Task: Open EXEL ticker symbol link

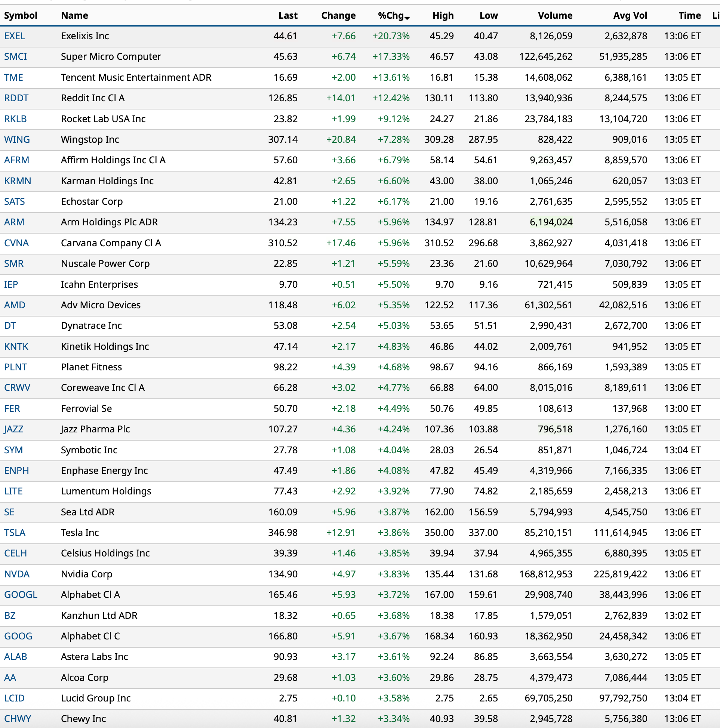Action: [x=14, y=36]
